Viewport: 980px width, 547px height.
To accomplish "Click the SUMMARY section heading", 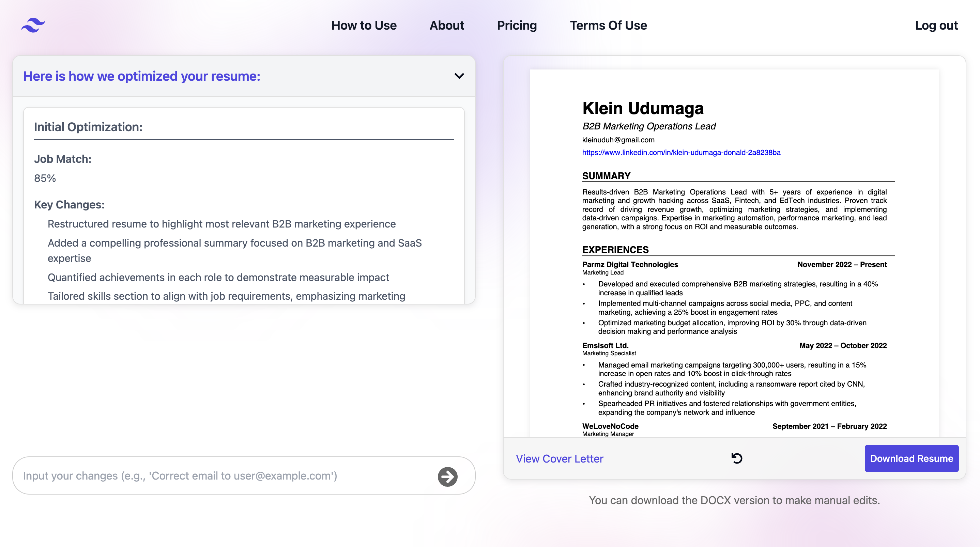I will (x=606, y=176).
